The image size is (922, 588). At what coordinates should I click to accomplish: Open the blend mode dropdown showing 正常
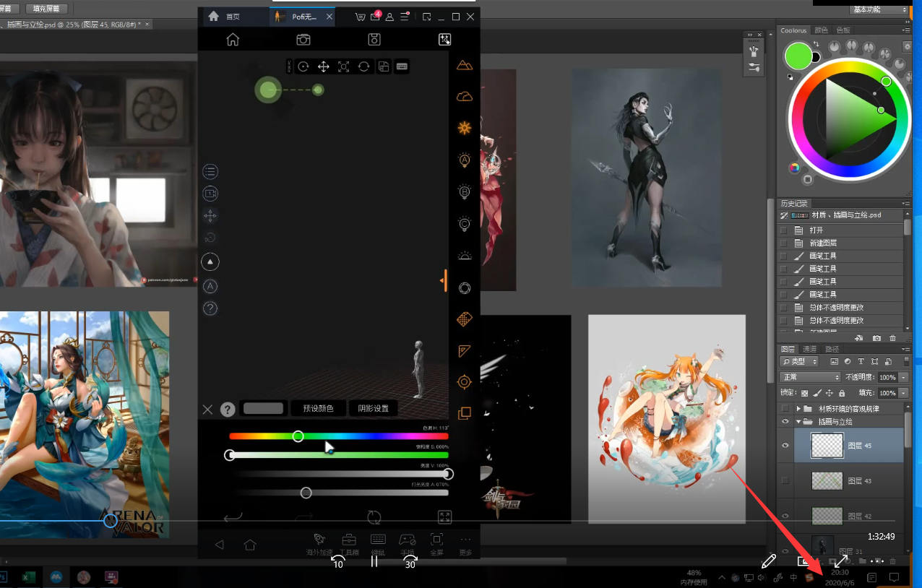[x=810, y=377]
